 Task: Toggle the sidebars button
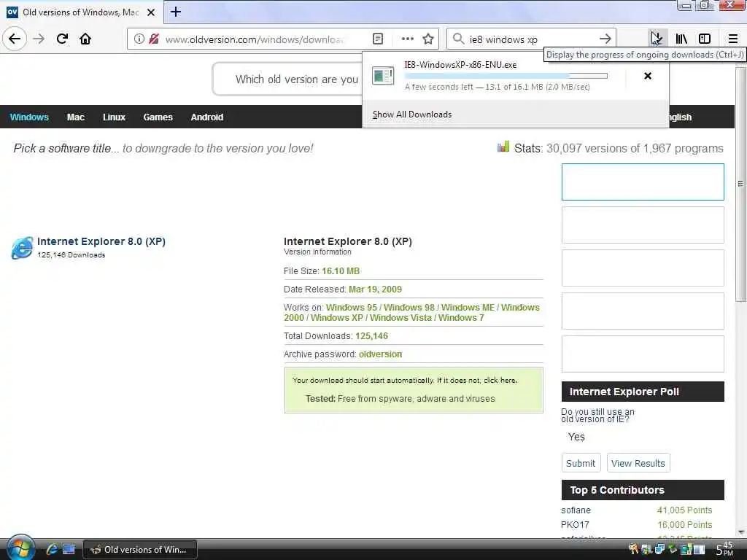705,39
